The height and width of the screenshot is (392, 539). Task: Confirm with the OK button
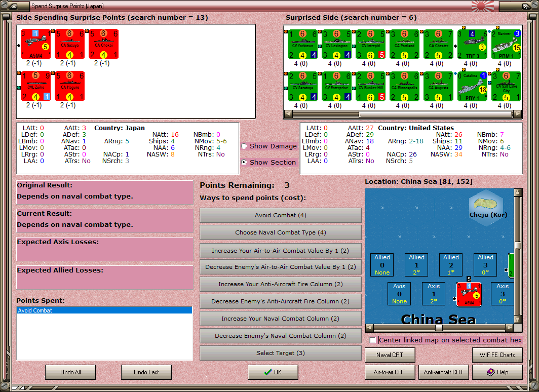[273, 372]
